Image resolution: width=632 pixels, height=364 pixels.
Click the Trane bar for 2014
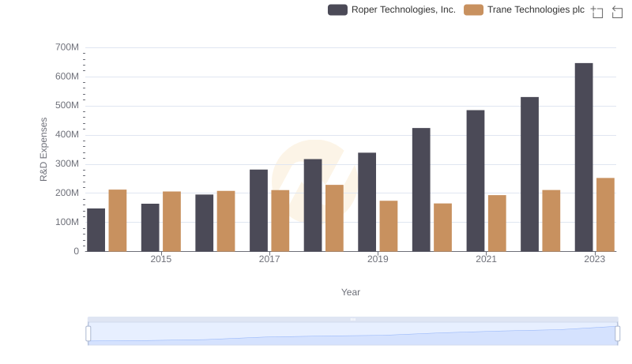(x=118, y=220)
